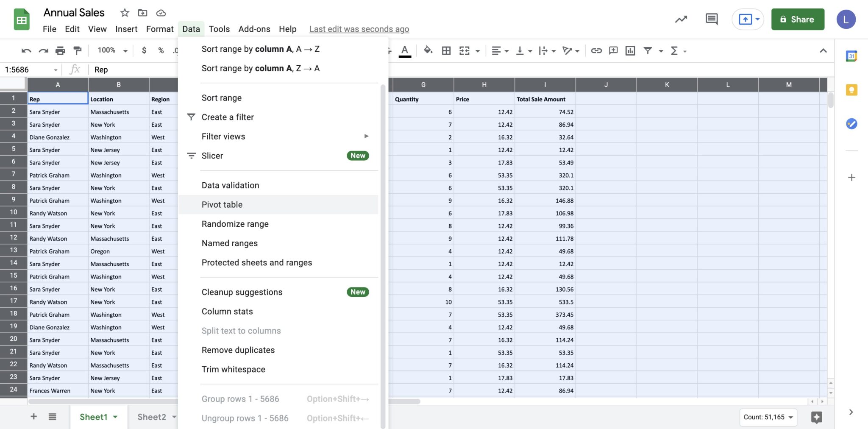Open the All sheets list icon
The width and height of the screenshot is (868, 429).
(53, 417)
